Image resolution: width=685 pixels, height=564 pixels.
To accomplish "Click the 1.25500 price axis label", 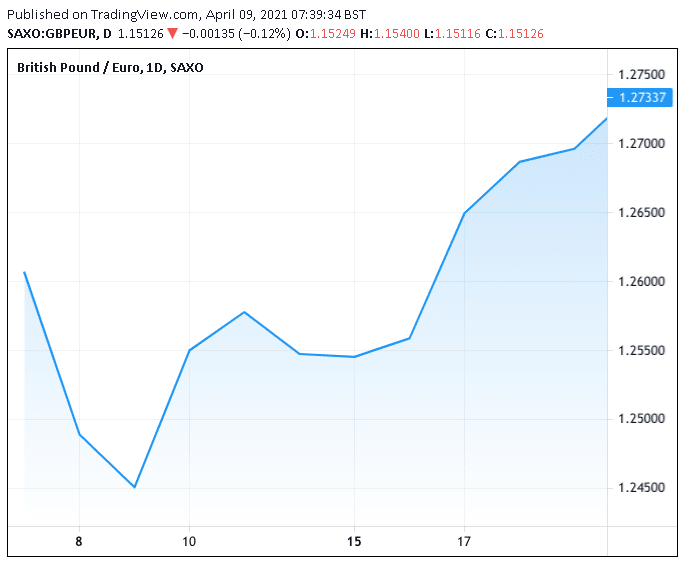I will pos(642,351).
